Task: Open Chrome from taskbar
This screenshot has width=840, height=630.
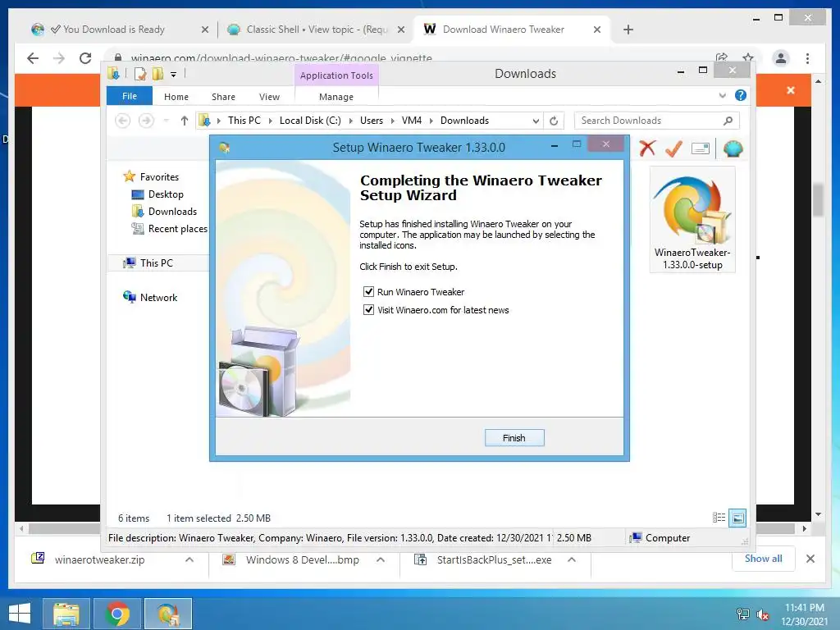Action: [117, 614]
